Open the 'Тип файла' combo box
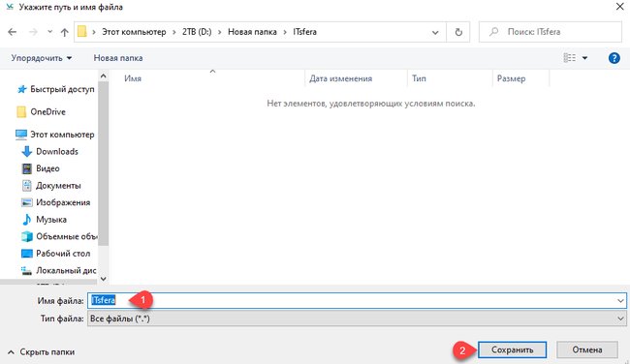The width and height of the screenshot is (630, 364). (x=357, y=318)
